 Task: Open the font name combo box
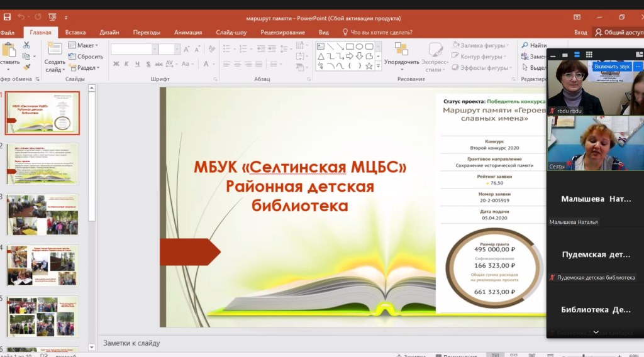pos(135,49)
